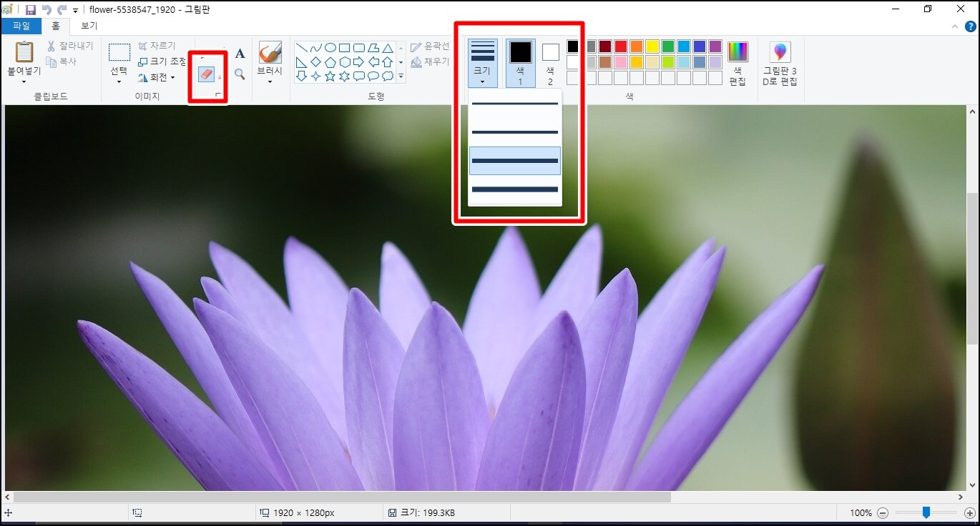Image resolution: width=980 pixels, height=526 pixels.
Task: Select the Text tool (A icon)
Action: tap(240, 54)
